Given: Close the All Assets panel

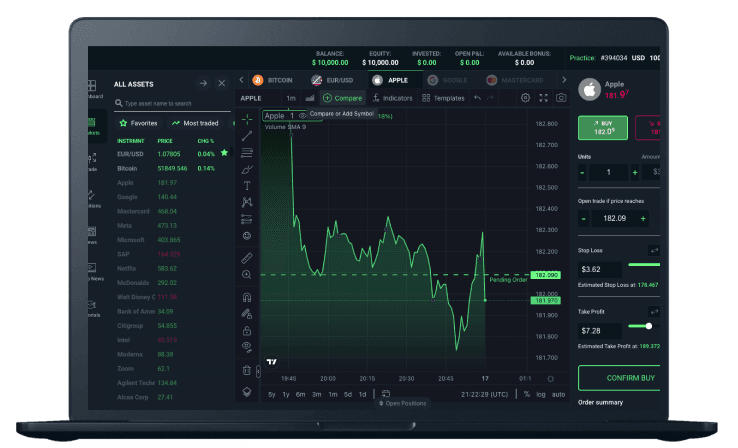Looking at the screenshot, I should point(222,83).
